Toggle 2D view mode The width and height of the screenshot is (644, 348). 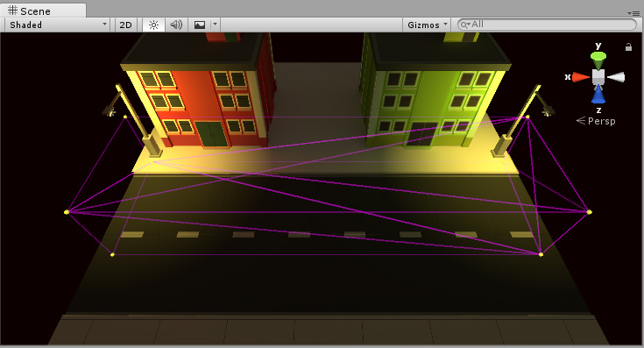[125, 25]
